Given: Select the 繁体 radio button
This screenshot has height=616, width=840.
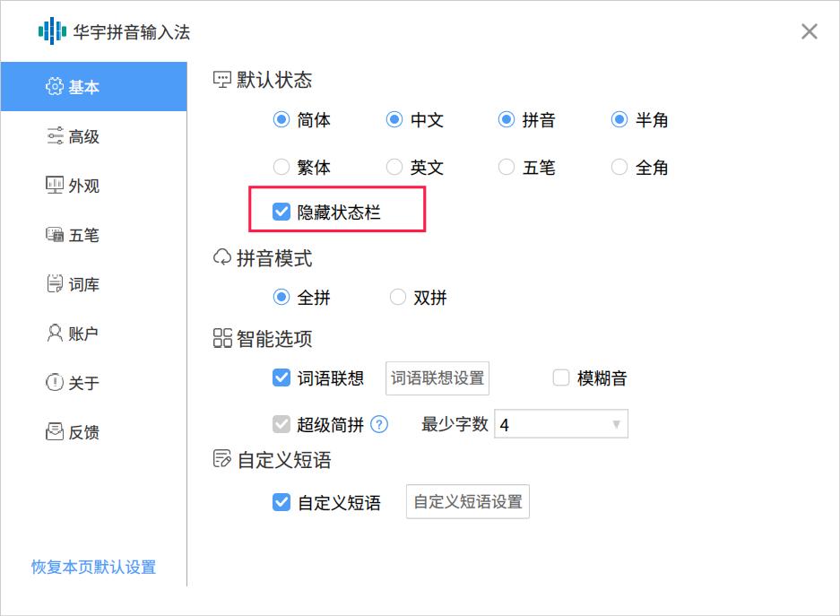Looking at the screenshot, I should (x=281, y=167).
